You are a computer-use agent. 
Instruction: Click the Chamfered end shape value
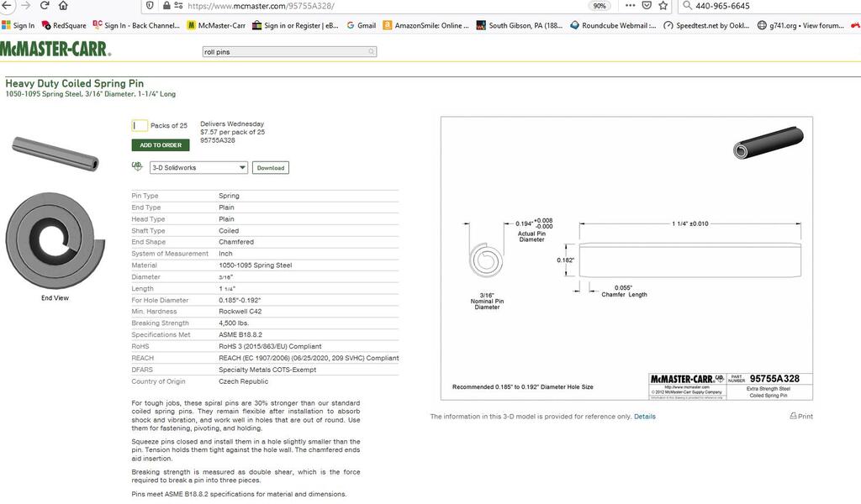click(x=236, y=242)
